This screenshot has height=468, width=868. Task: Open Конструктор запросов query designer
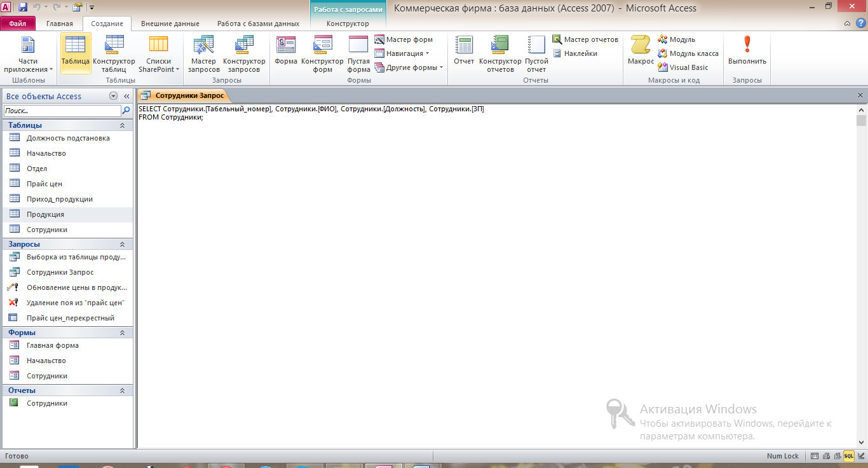244,55
